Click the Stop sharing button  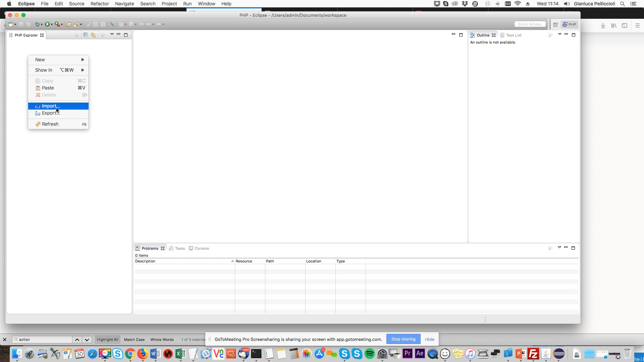point(403,339)
